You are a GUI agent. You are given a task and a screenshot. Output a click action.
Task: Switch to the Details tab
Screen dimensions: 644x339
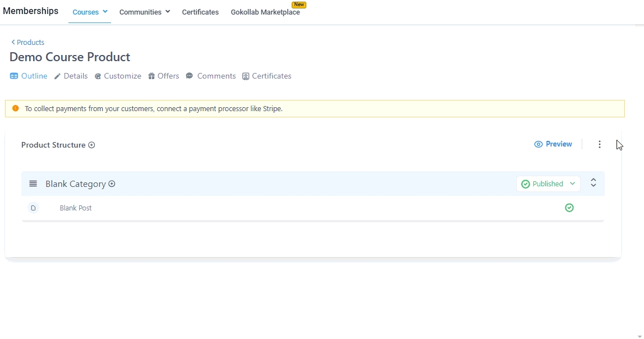(71, 76)
